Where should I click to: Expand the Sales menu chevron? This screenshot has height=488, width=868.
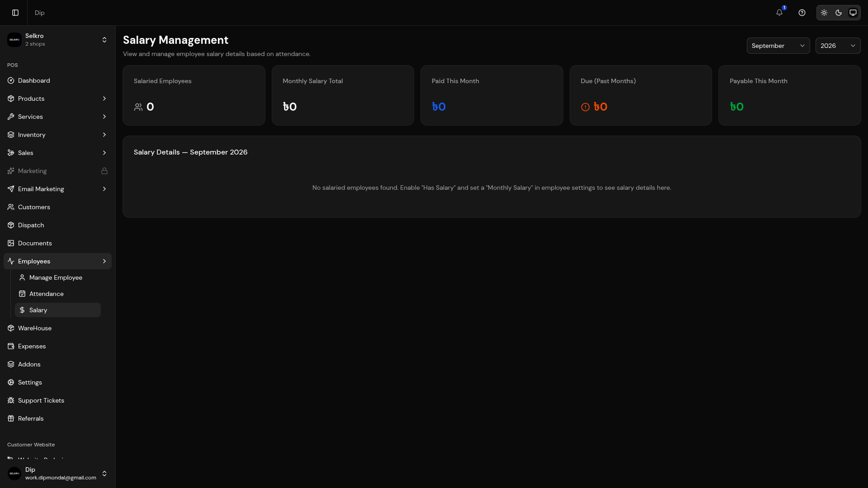(104, 153)
